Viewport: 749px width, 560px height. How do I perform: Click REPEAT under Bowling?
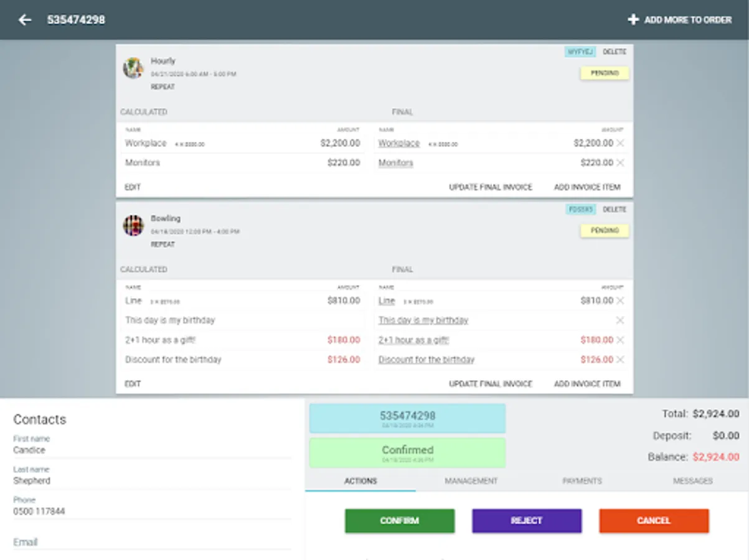click(163, 245)
